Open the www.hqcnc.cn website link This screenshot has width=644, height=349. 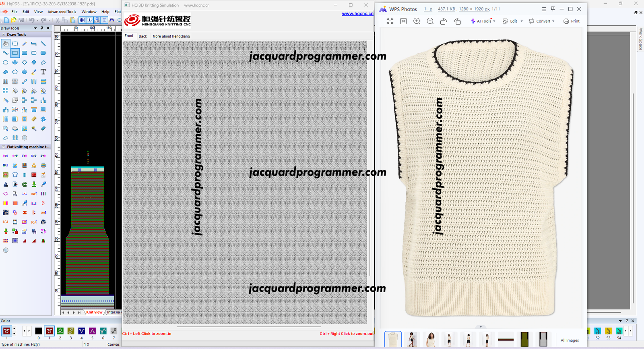[357, 14]
